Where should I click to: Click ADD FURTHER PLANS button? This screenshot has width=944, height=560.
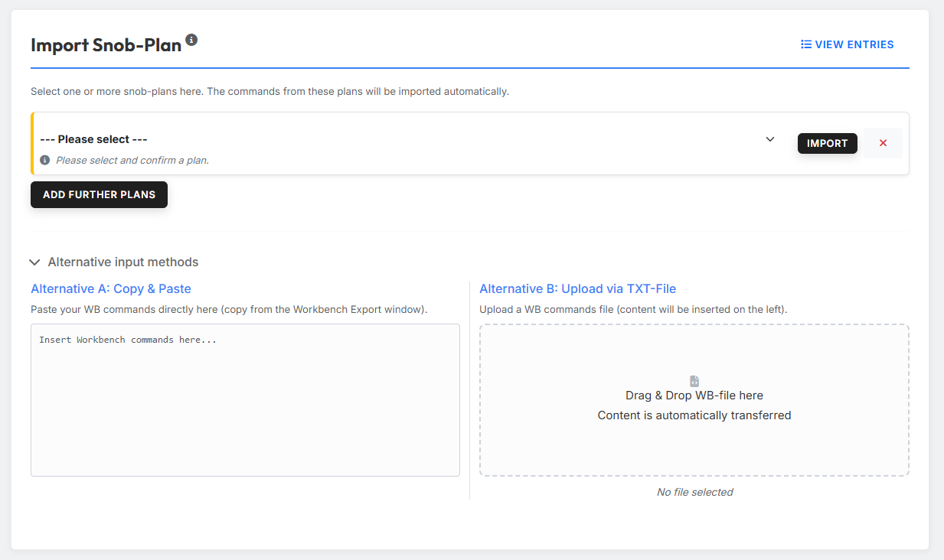99,194
